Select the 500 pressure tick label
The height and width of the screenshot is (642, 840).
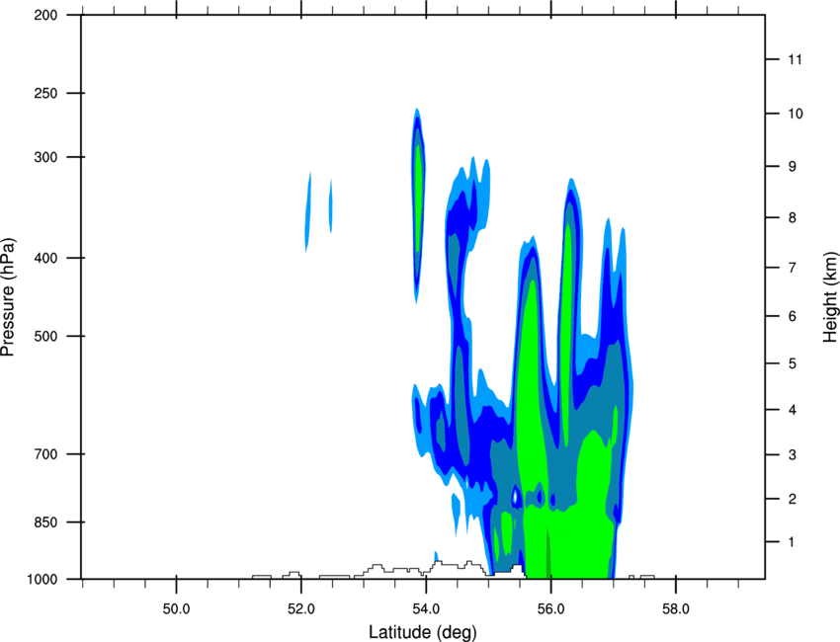pos(45,337)
